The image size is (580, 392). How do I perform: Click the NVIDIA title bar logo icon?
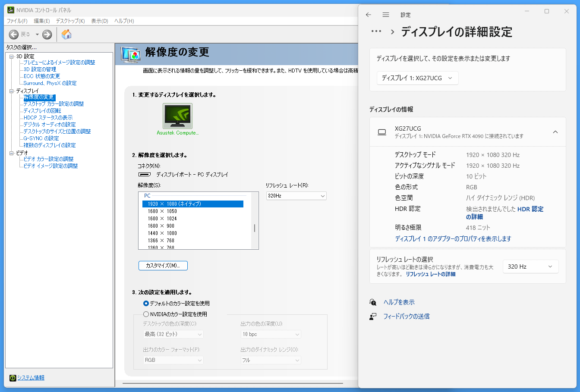click(11, 10)
